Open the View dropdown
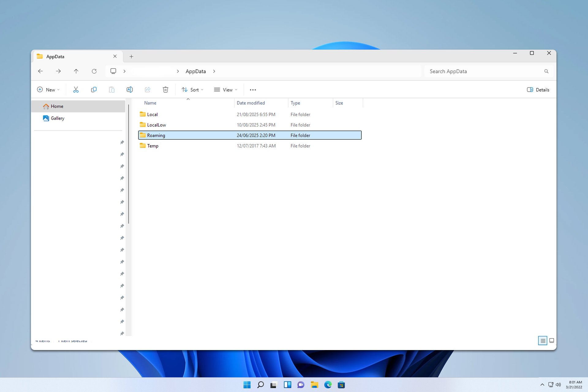Image resolution: width=588 pixels, height=392 pixels. 226,90
